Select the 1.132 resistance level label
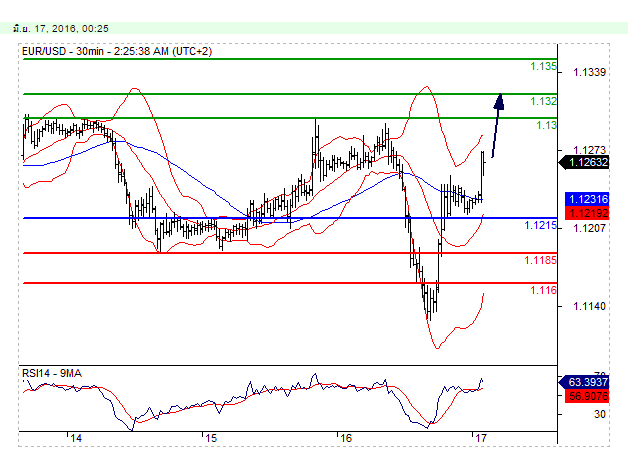 (x=543, y=101)
